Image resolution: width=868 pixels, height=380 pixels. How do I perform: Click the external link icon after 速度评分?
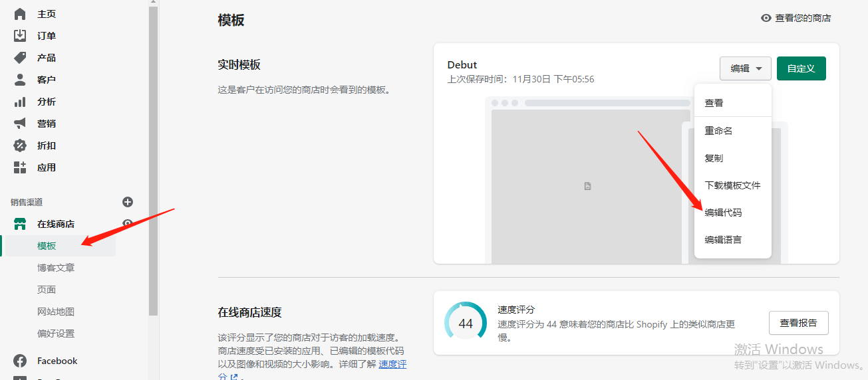pos(233,377)
